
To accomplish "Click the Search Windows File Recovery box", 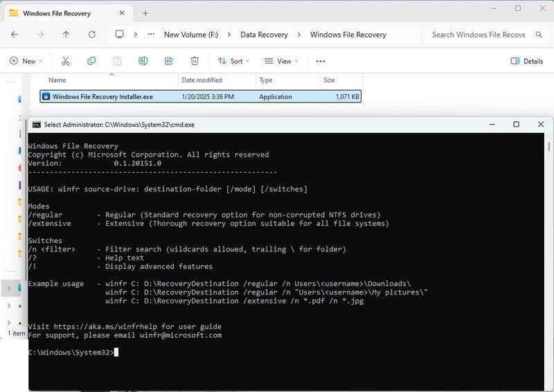I will (478, 35).
